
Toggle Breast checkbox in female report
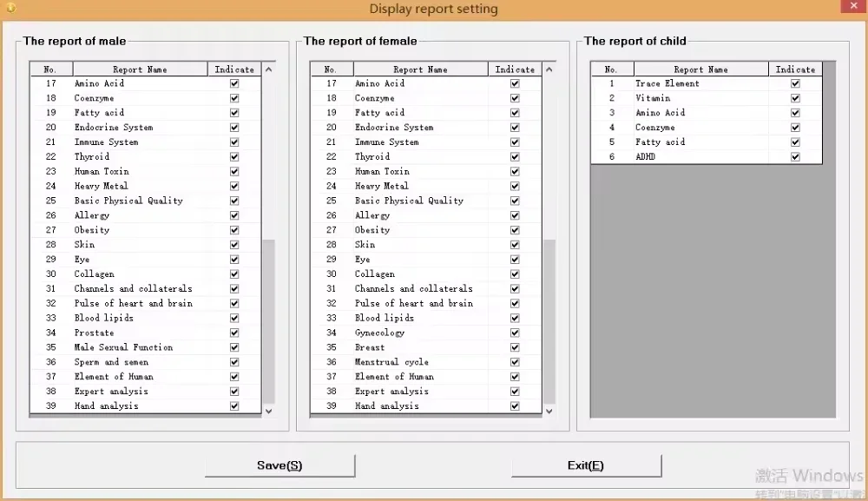click(x=515, y=347)
